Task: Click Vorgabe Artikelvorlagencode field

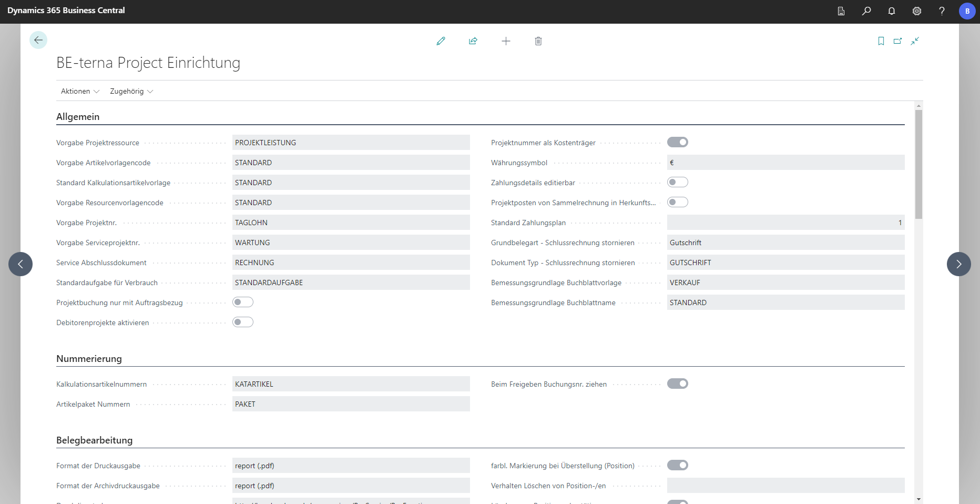Action: pyautogui.click(x=351, y=163)
